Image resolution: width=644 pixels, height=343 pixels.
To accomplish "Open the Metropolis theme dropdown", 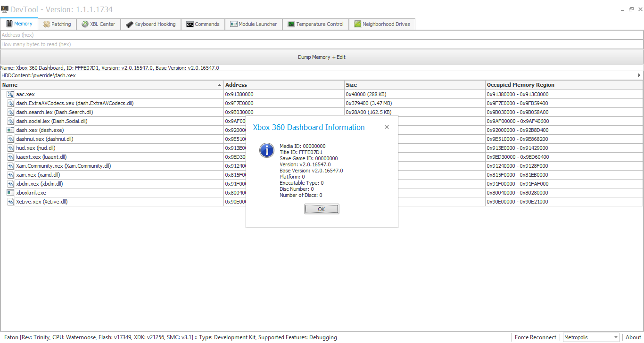I will [x=591, y=337].
